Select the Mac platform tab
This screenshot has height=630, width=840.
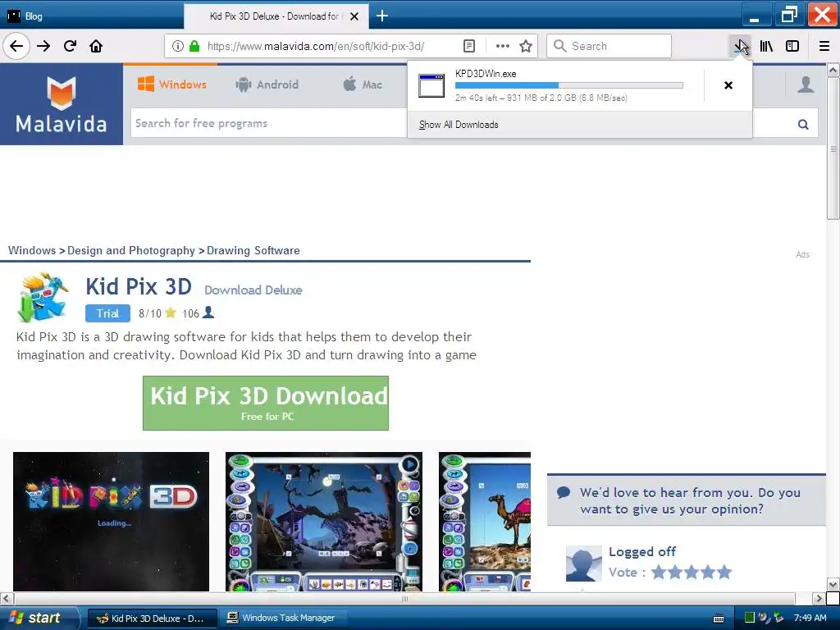[363, 84]
